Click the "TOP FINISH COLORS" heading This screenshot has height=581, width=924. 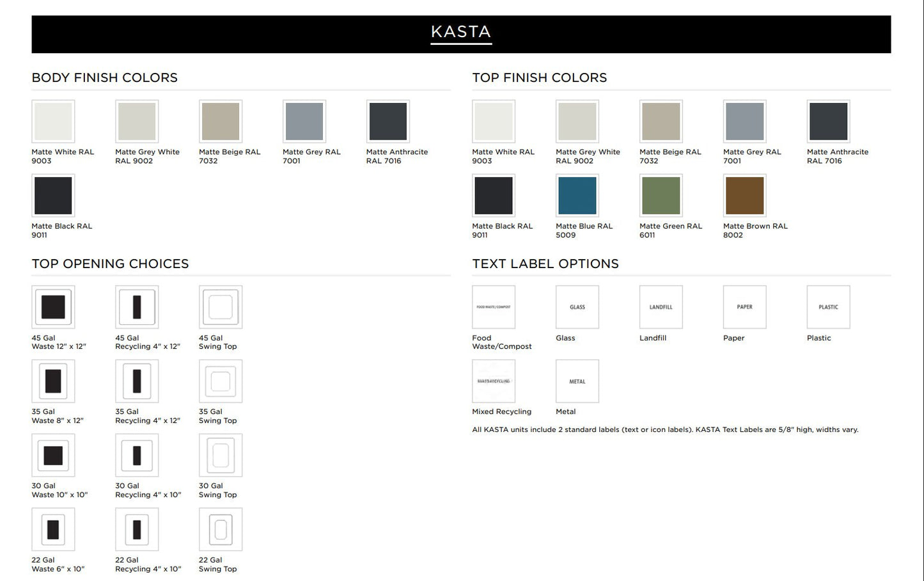click(x=540, y=78)
